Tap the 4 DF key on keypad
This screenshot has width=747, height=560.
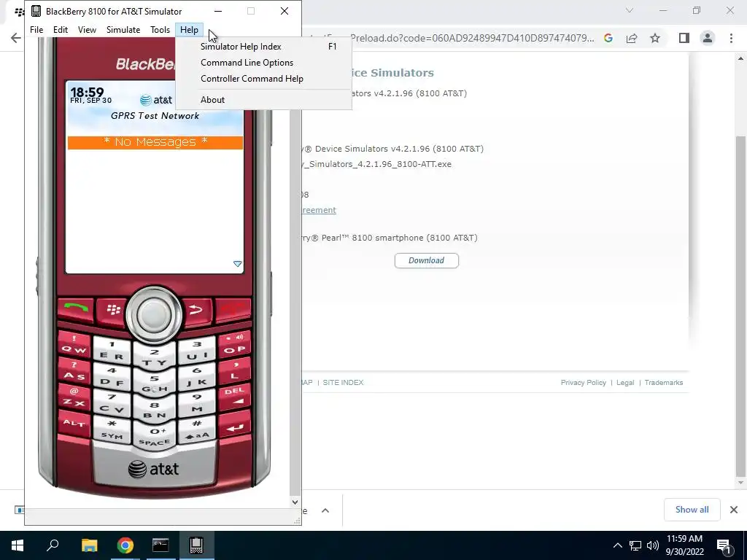(112, 377)
